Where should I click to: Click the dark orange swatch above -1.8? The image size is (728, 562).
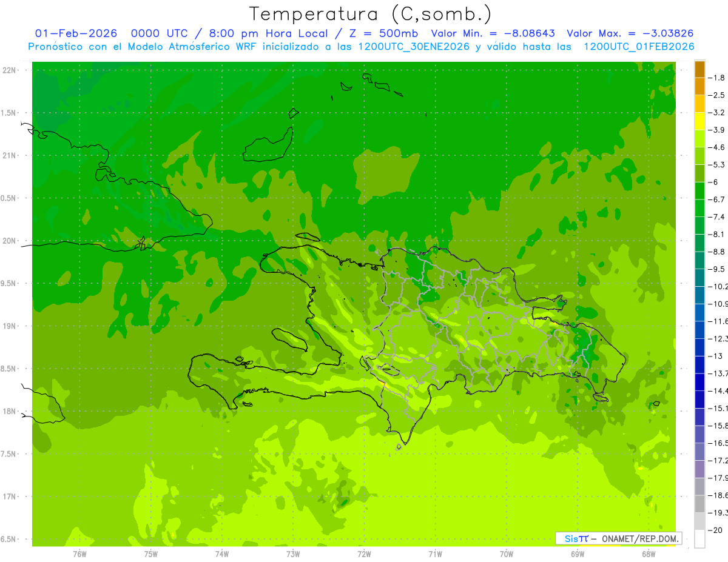[699, 69]
